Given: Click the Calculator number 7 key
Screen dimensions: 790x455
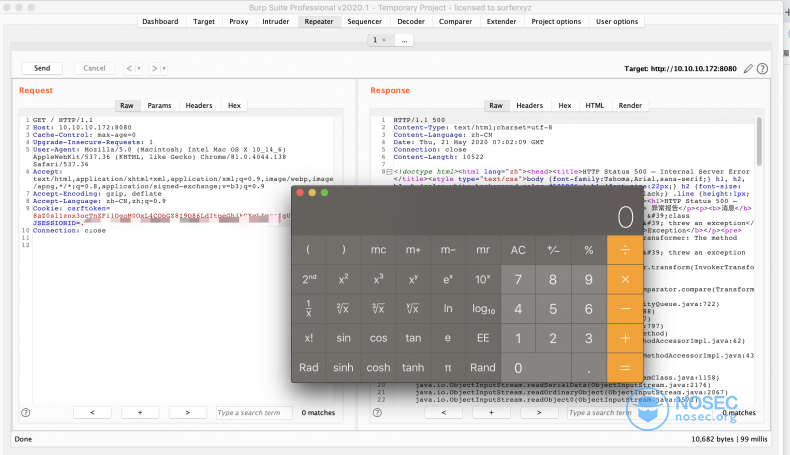Looking at the screenshot, I should (518, 279).
